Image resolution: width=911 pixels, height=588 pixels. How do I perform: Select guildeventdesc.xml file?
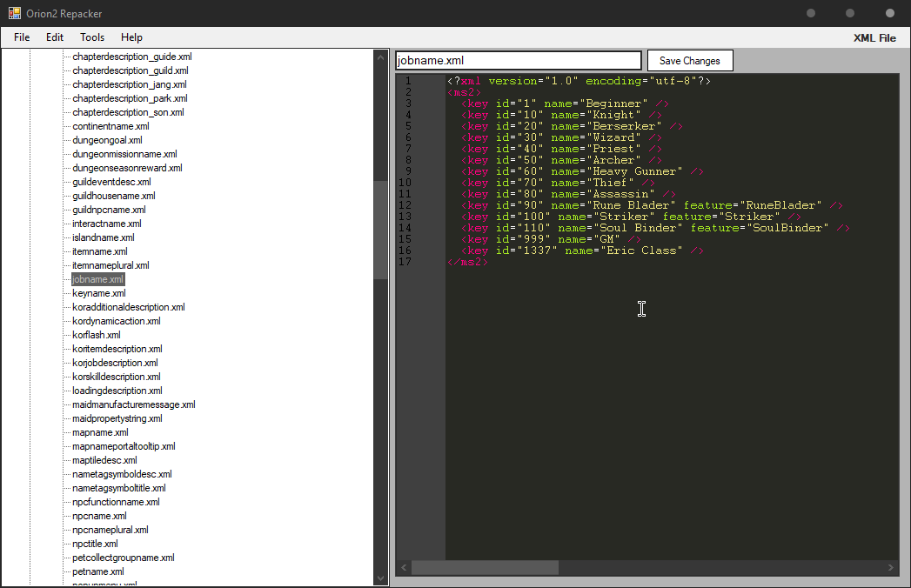(x=111, y=182)
